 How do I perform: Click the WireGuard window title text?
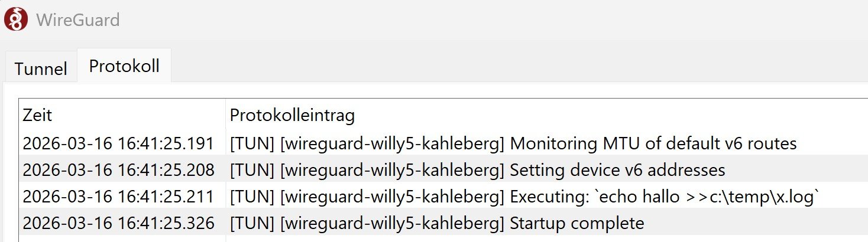click(x=77, y=20)
